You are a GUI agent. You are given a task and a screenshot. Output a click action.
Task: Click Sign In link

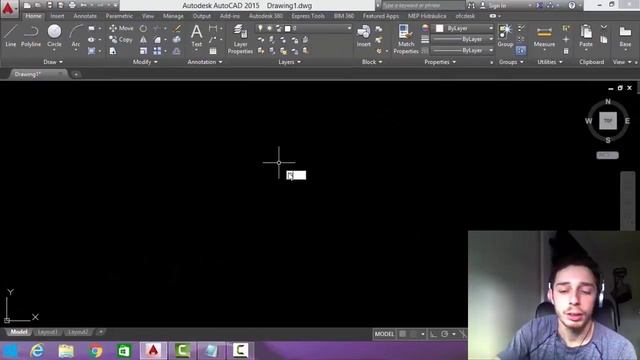pos(497,5)
